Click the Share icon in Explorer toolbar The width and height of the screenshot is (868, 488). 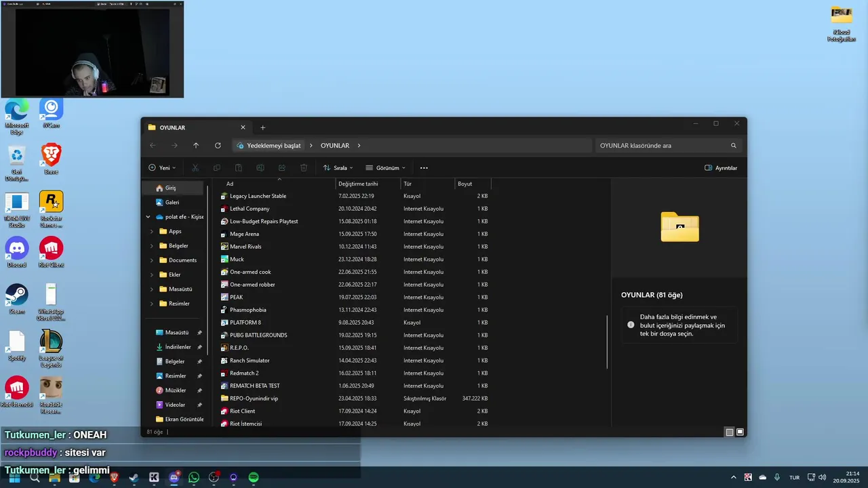[x=282, y=168]
